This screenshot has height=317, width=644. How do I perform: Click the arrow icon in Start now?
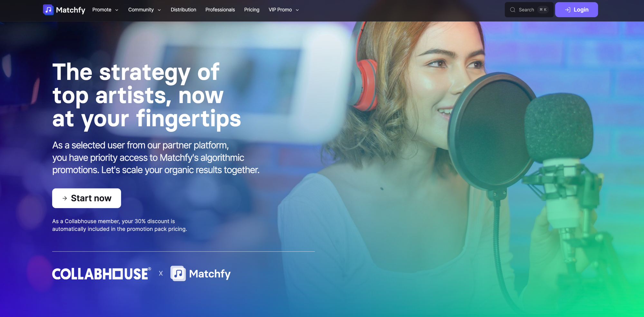pyautogui.click(x=65, y=198)
